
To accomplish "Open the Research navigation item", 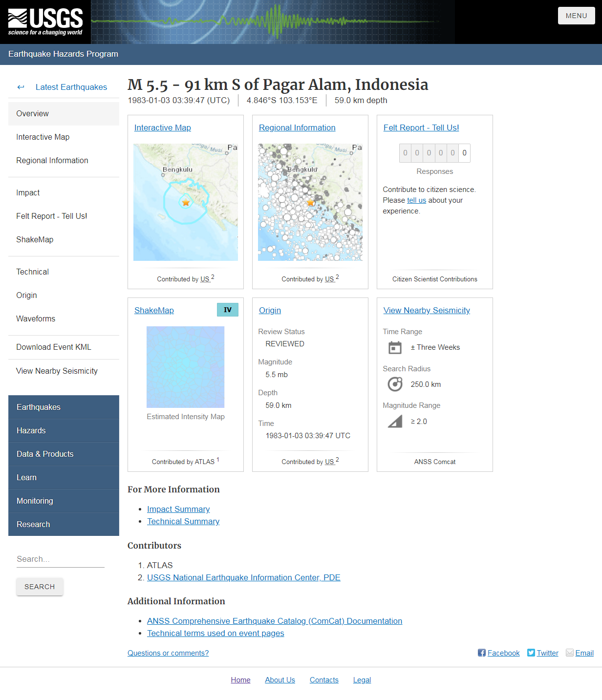I will point(64,524).
